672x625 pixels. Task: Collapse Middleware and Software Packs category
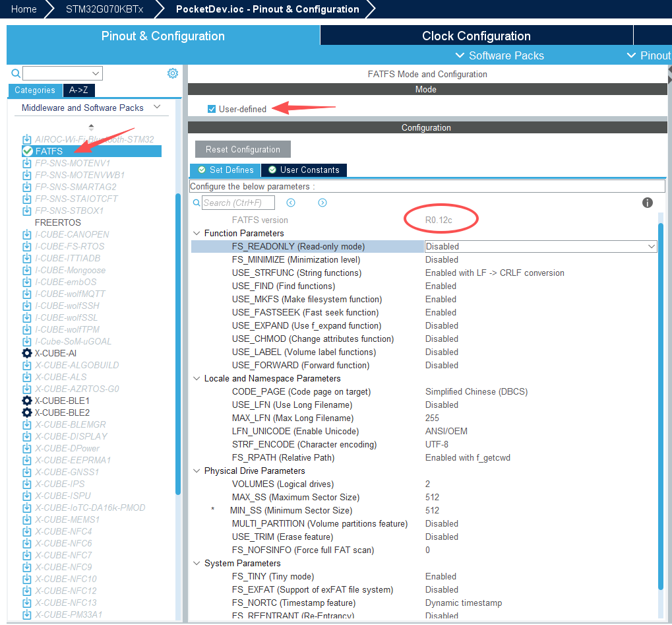157,107
